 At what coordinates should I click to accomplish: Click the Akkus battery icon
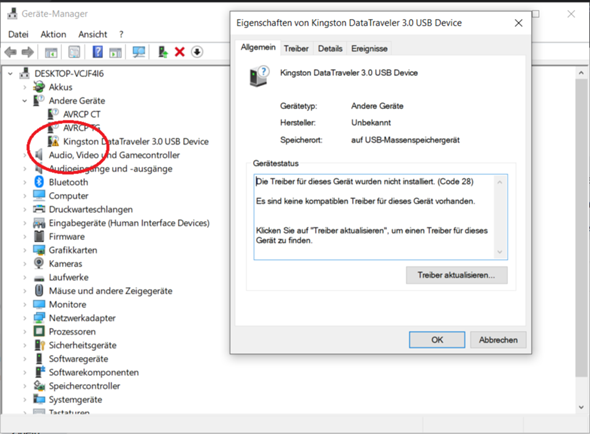(39, 87)
